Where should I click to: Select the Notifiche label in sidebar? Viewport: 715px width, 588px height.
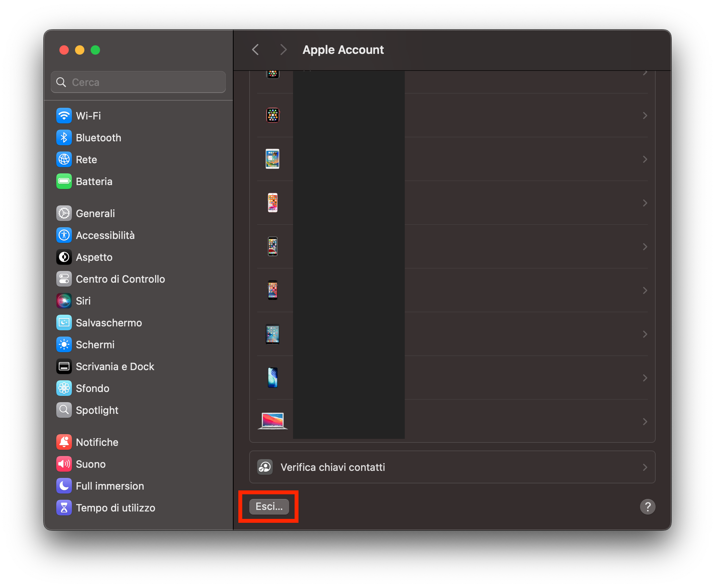click(x=97, y=442)
